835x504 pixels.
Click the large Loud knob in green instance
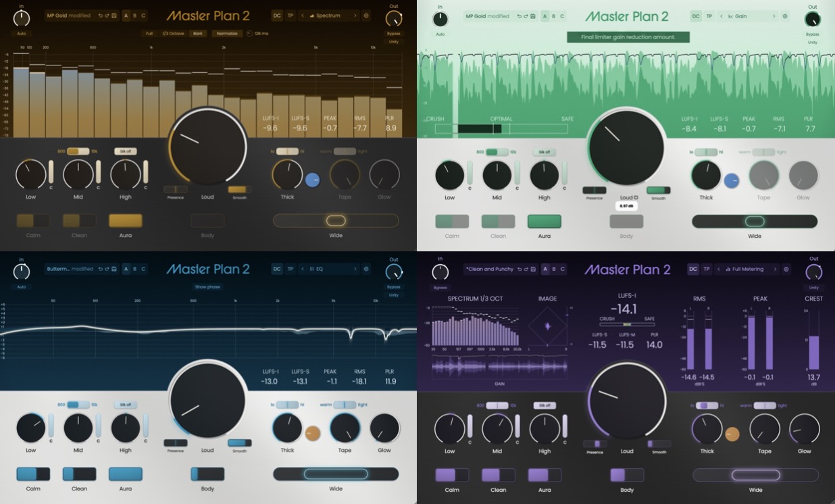coord(626,147)
